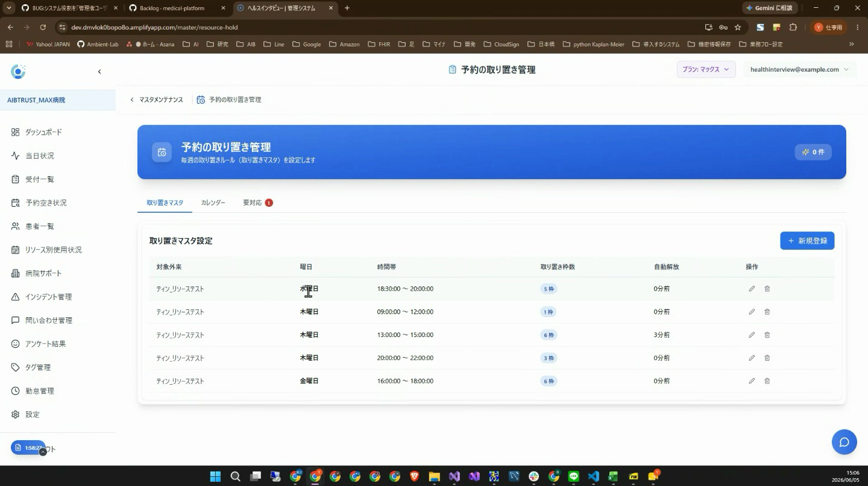Delete the 金曜日 16:00:00 row
This screenshot has width=868, height=486.
point(767,381)
